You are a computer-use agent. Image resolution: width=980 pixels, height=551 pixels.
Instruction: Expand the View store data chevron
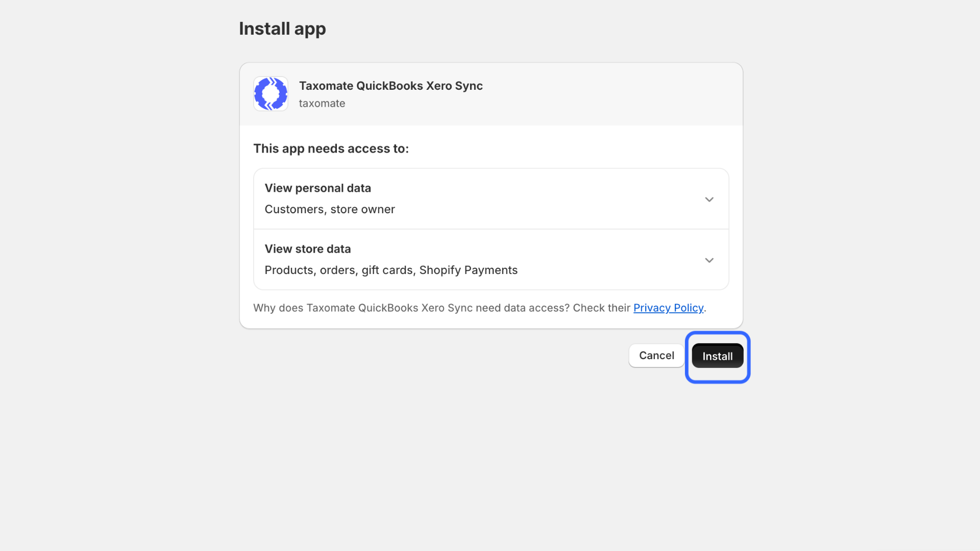(709, 260)
